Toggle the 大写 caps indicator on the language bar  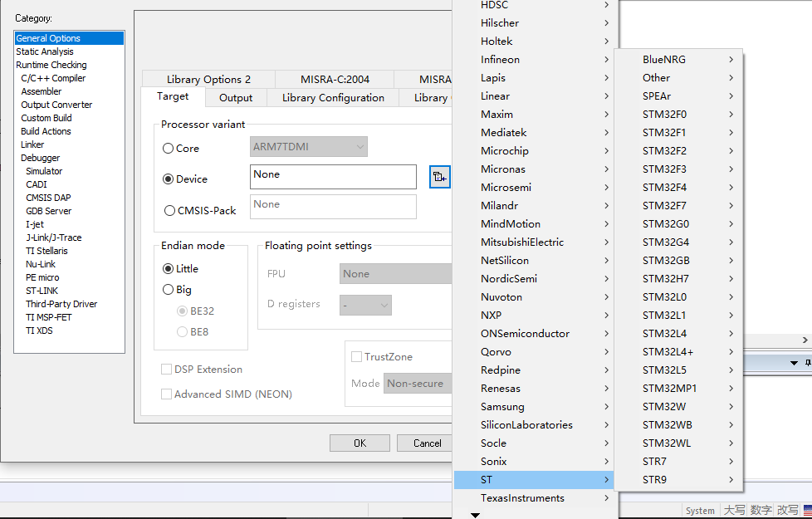coord(736,510)
